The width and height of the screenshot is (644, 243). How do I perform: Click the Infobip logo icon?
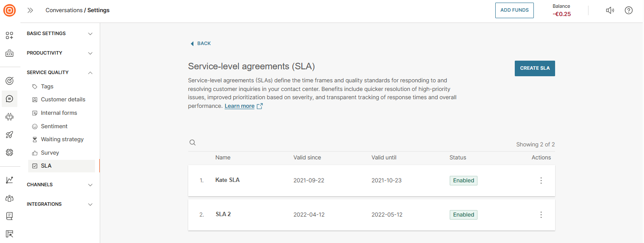(x=10, y=10)
